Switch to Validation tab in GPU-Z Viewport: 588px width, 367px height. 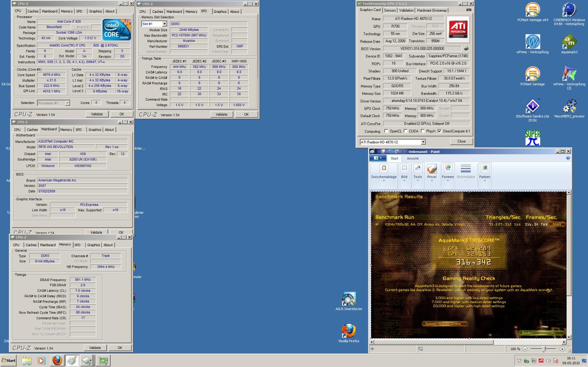[406, 10]
